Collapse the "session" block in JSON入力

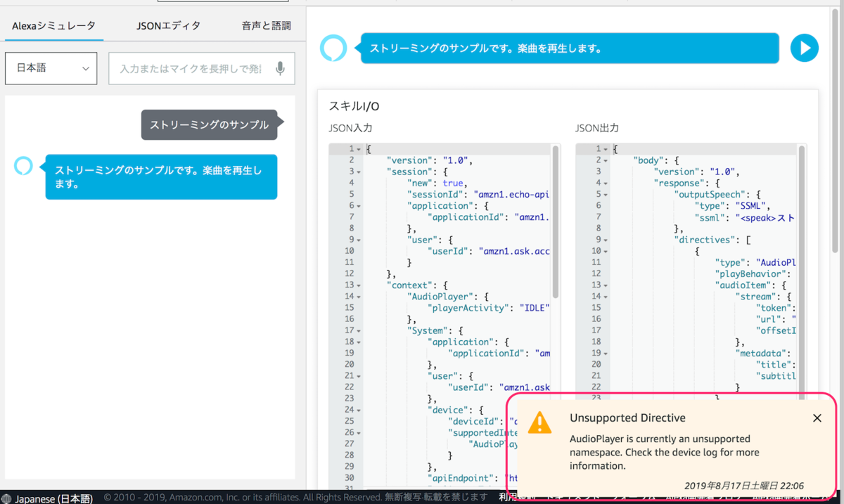click(359, 172)
